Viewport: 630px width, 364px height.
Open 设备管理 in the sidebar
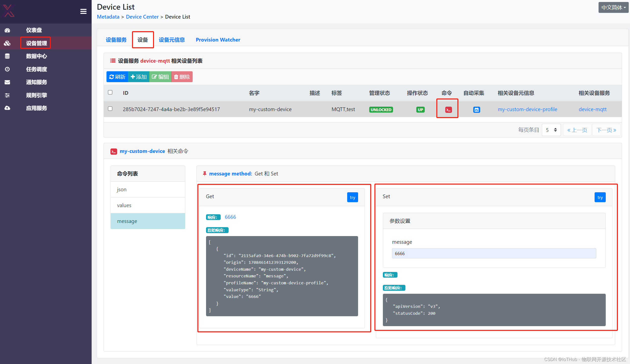tap(36, 43)
